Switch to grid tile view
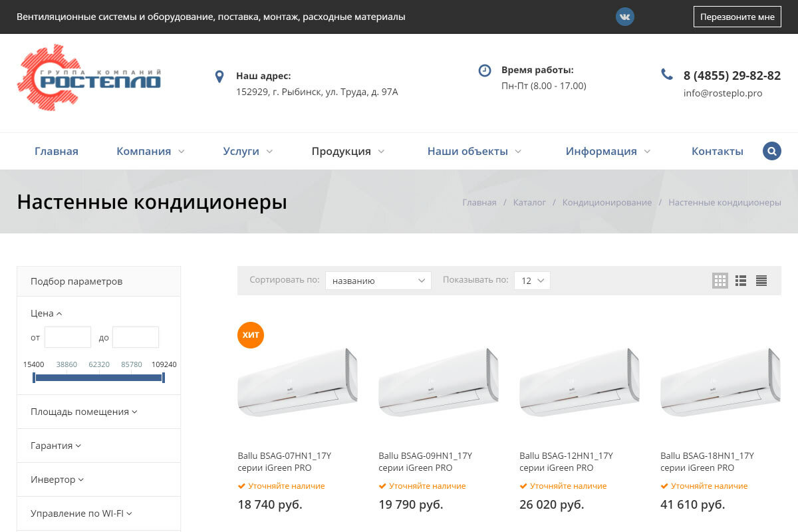This screenshot has width=798, height=532. coord(720,281)
